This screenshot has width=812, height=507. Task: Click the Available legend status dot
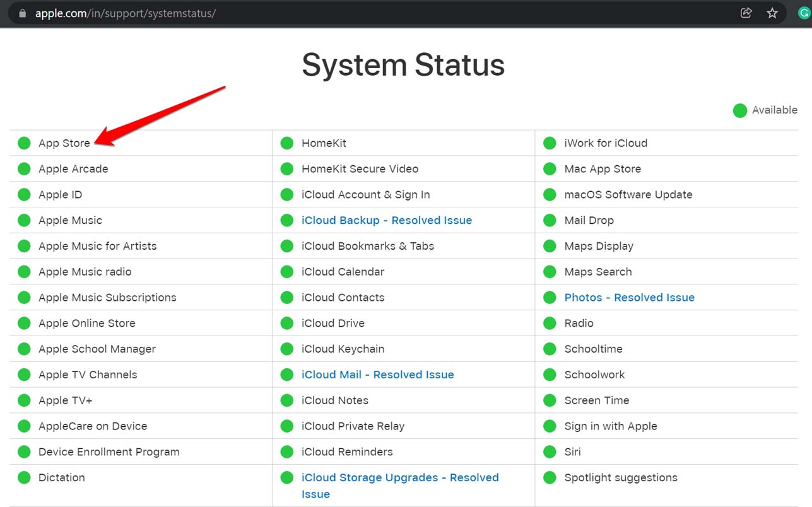(739, 110)
